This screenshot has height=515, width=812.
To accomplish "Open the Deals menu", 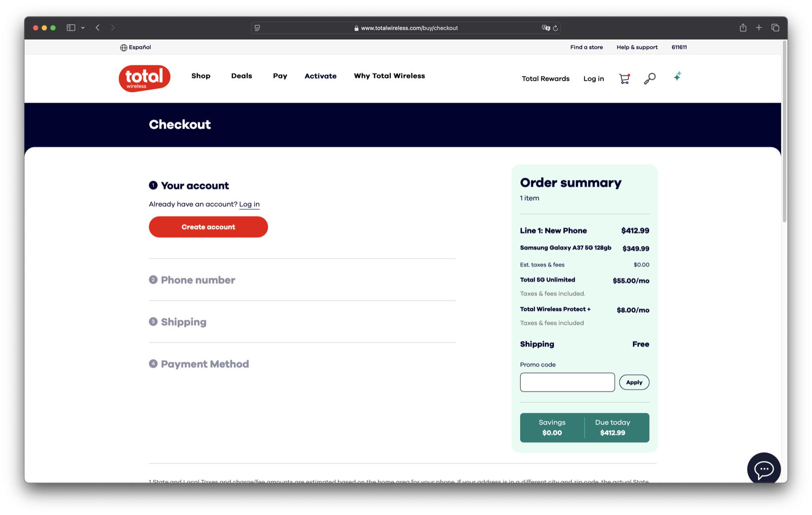I will point(242,76).
